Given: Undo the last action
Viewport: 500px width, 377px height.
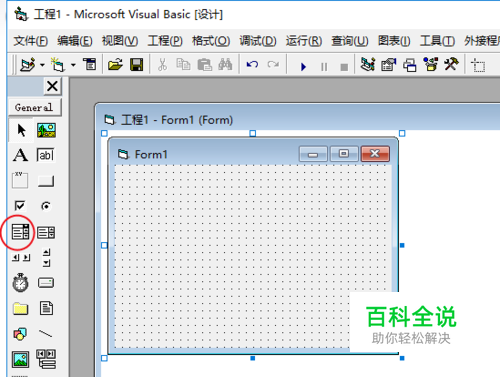Looking at the screenshot, I should point(252,64).
